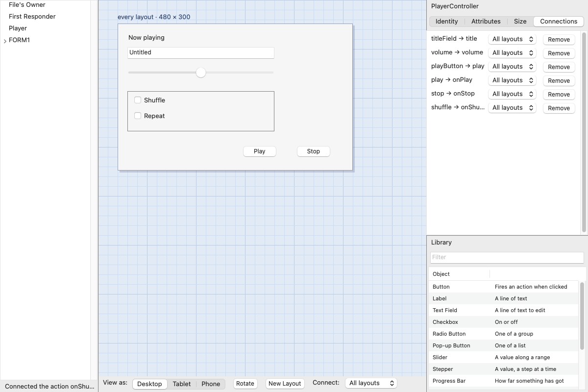Remove the volume → volume connection
Viewport: 588px width, 392px height.
click(559, 53)
